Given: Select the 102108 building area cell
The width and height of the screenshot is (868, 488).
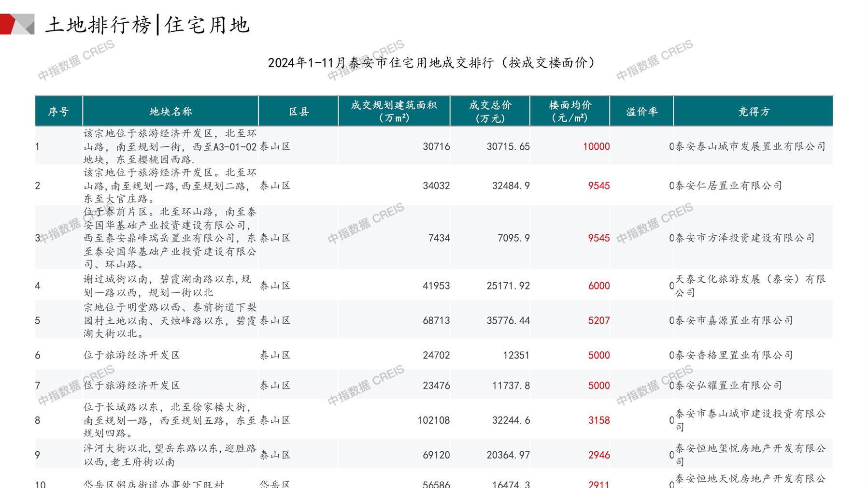Looking at the screenshot, I should click(x=433, y=420).
